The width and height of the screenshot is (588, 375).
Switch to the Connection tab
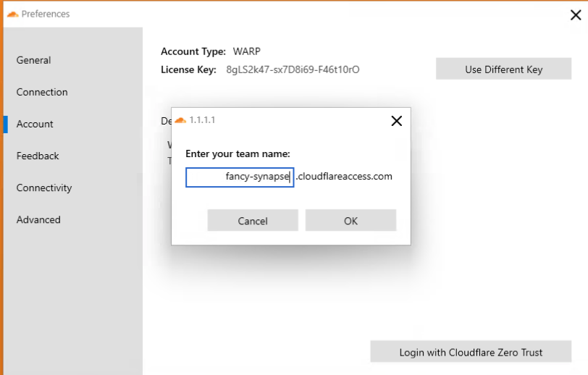[x=42, y=92]
